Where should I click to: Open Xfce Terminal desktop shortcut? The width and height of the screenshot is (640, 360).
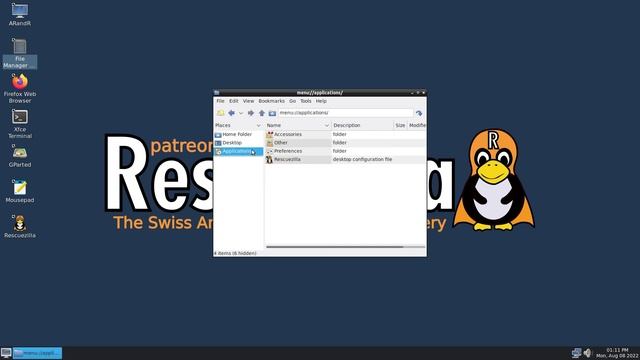pos(20,124)
